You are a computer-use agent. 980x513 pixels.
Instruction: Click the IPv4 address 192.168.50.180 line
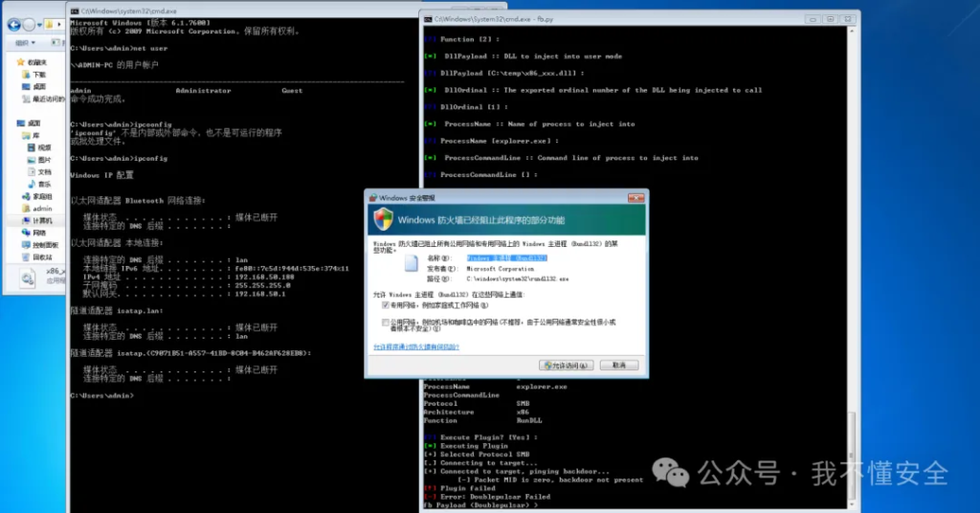tap(189, 277)
